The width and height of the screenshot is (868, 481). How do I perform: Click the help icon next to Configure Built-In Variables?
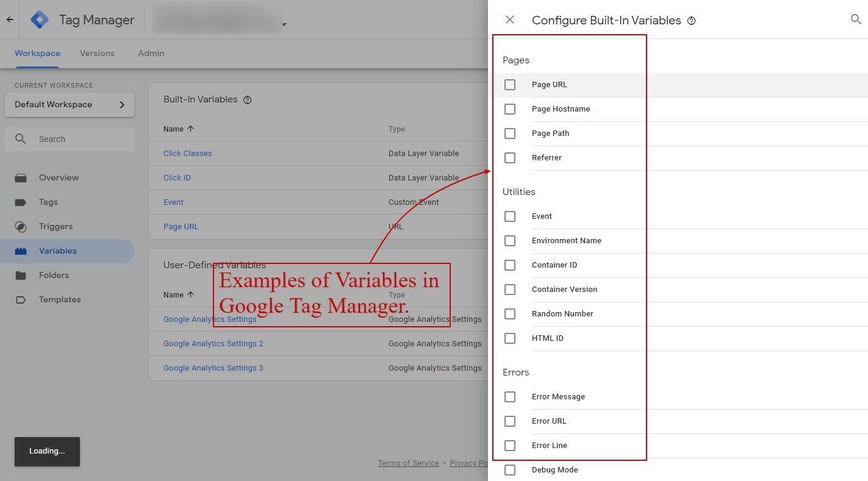[x=691, y=20]
